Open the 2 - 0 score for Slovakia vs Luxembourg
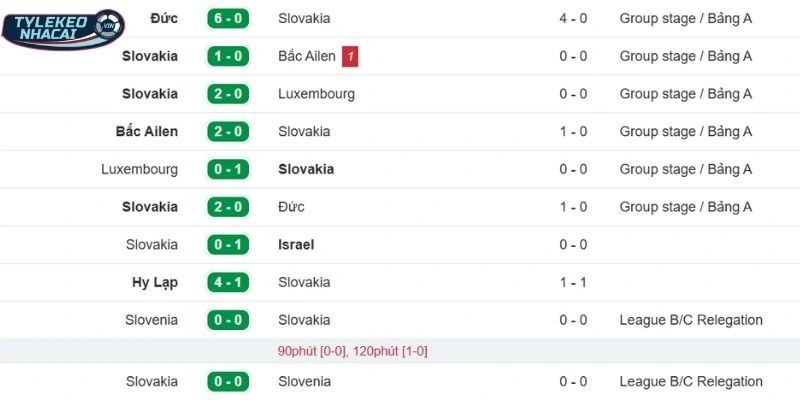This screenshot has width=800, height=400. [228, 94]
